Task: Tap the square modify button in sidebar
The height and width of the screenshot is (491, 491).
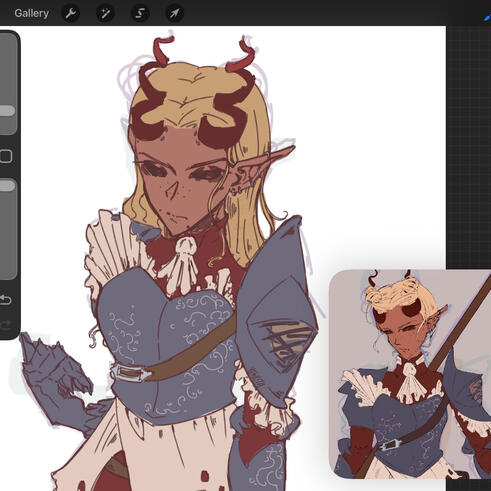Action: (x=6, y=156)
